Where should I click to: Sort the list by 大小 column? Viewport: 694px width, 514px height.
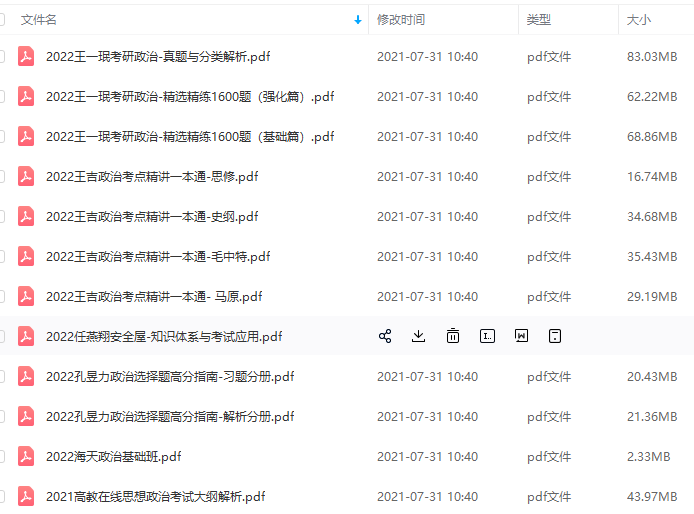638,20
